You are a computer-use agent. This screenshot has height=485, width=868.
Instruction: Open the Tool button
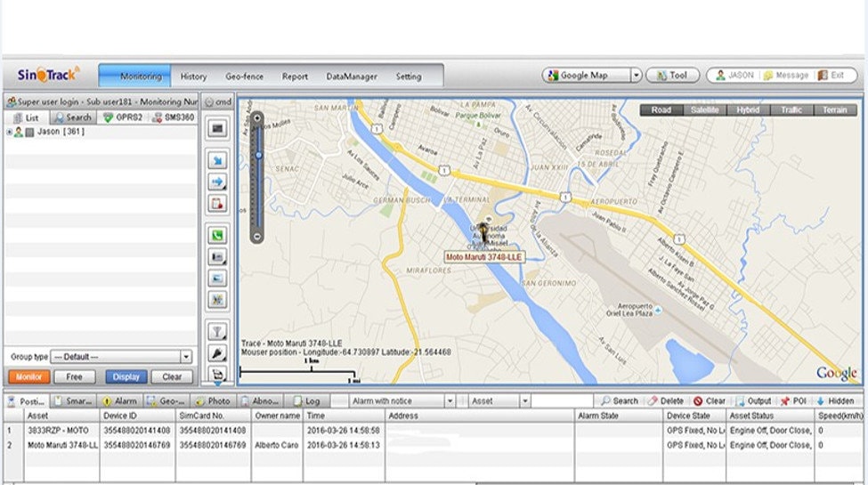click(673, 76)
